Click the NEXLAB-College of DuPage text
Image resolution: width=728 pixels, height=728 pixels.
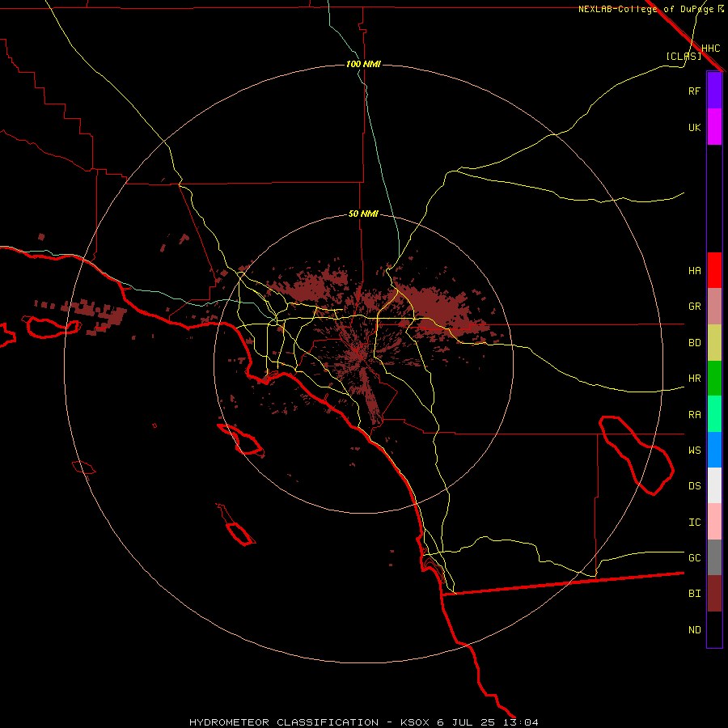point(645,9)
